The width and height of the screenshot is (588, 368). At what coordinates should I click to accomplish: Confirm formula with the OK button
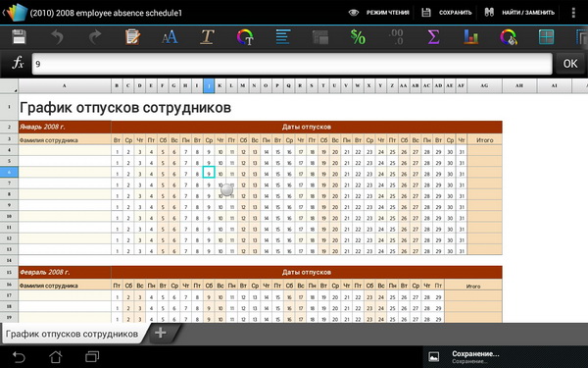pos(570,64)
